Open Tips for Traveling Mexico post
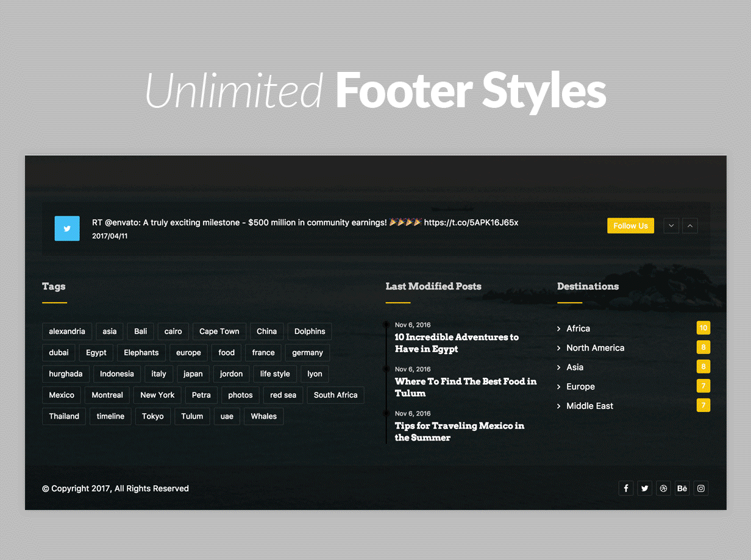Screen dimensions: 751x560 459,431
